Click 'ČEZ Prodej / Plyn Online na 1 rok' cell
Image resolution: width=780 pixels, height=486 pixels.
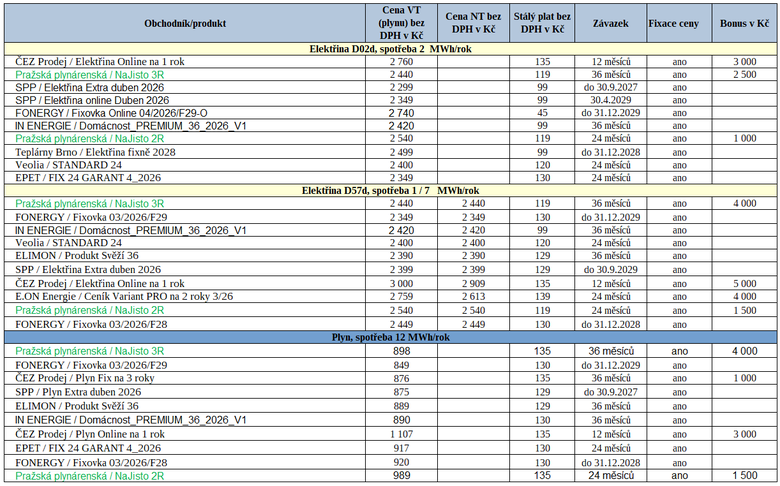[90, 434]
